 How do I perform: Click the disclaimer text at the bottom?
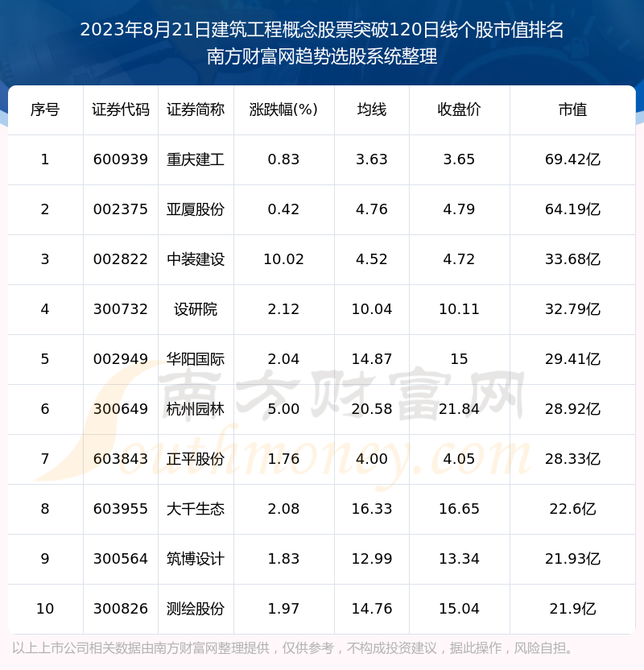point(293,648)
